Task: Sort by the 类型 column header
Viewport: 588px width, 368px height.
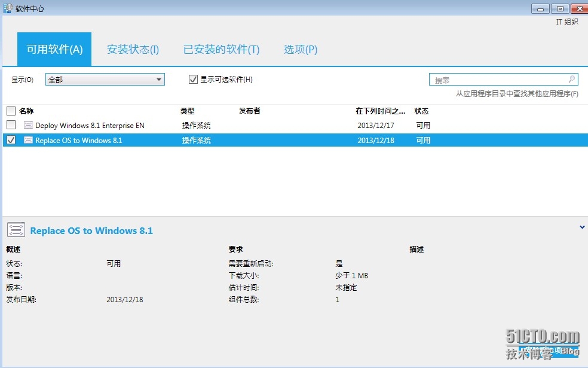Action: coord(188,111)
